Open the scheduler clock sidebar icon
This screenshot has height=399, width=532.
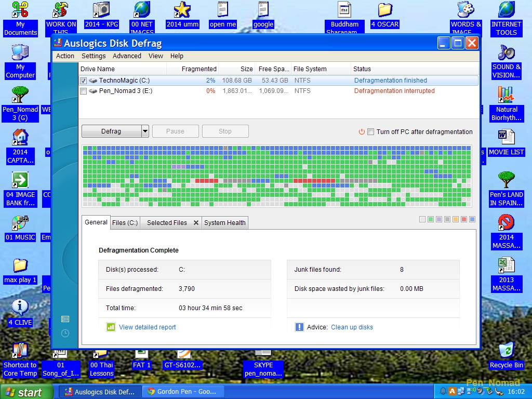65,334
